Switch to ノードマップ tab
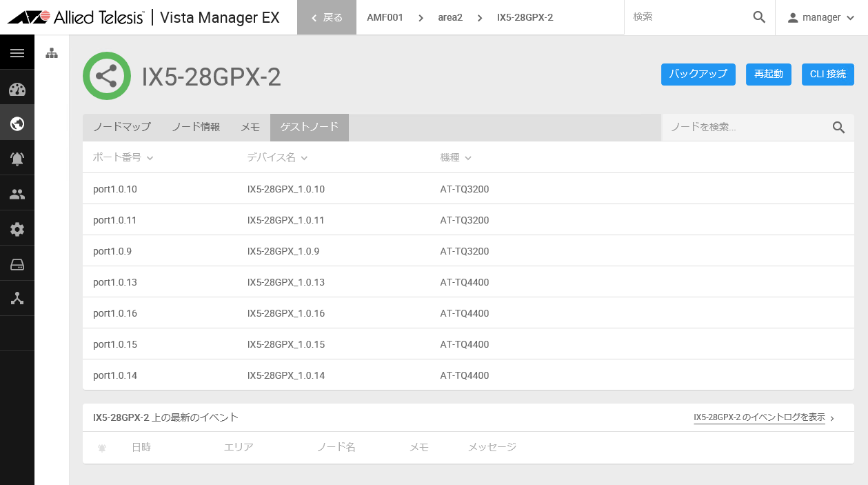Screen dimensions: 868x485 pos(122,127)
